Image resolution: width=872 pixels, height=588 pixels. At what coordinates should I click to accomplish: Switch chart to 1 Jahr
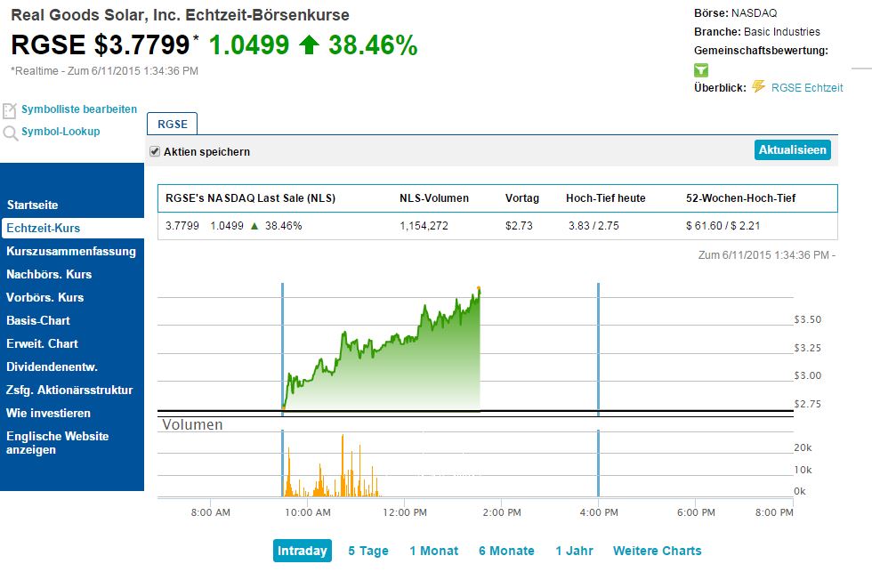574,551
